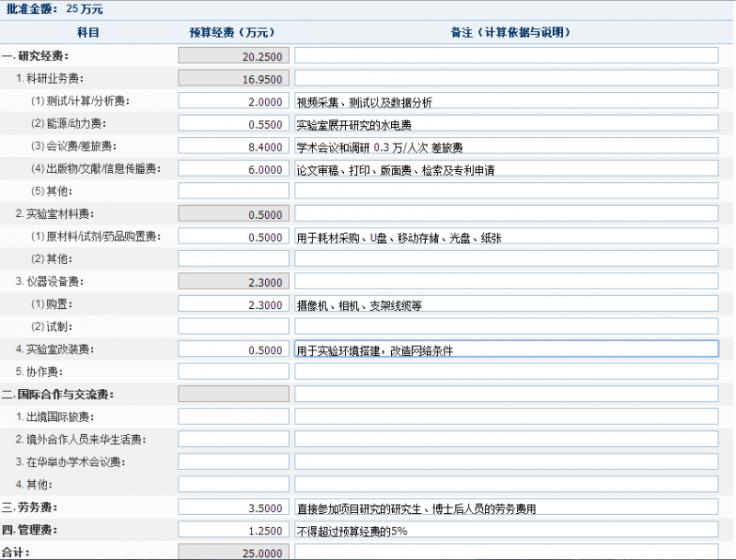
Task: Click the empty 协作费 budget field
Action: point(234,371)
